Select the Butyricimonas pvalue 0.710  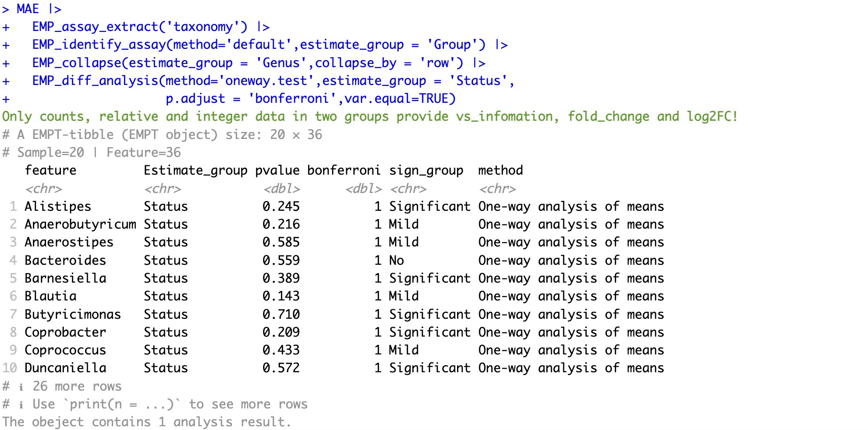point(281,315)
